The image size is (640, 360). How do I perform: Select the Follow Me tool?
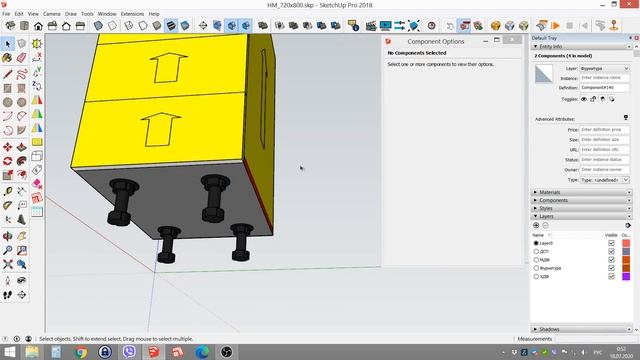(x=22, y=161)
